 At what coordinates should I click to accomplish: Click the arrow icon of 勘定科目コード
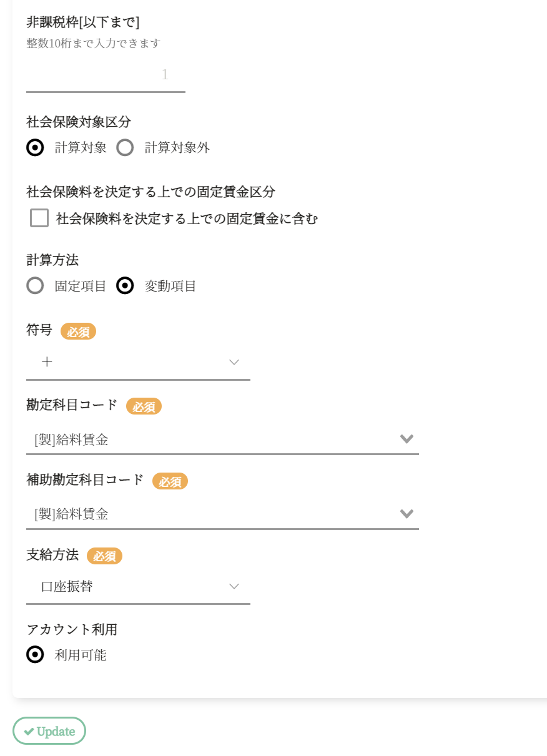[x=407, y=439]
